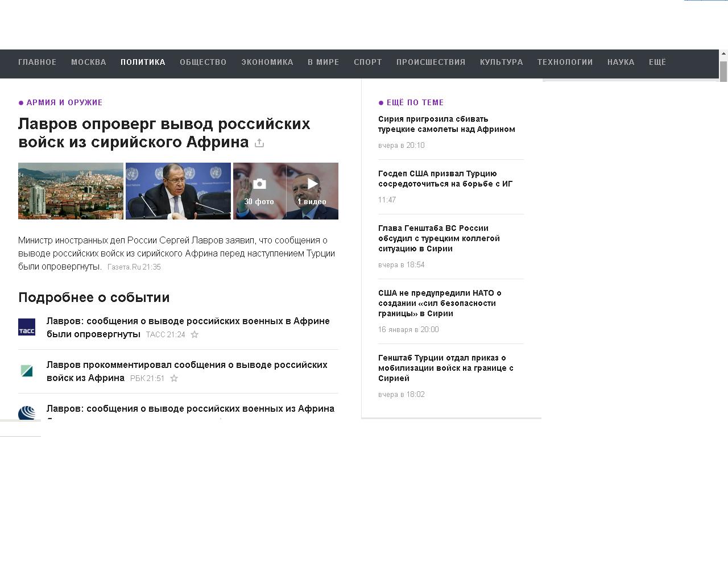Star the RBC article as favorite

point(174,378)
